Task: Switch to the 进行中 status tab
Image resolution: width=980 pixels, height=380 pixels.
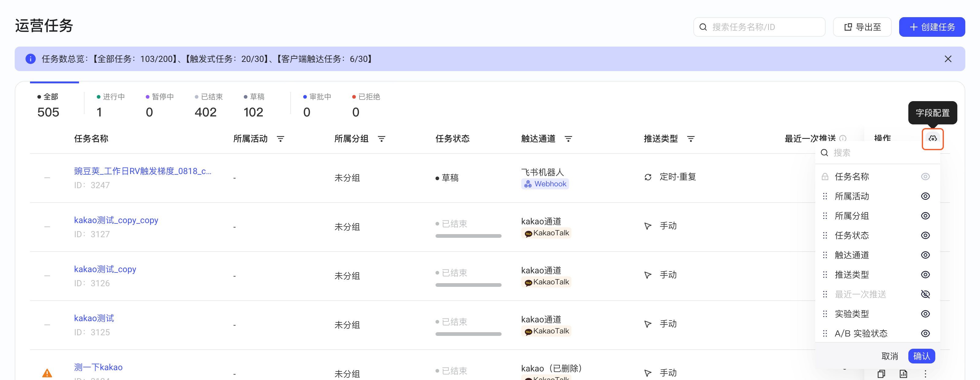Action: pos(111,105)
